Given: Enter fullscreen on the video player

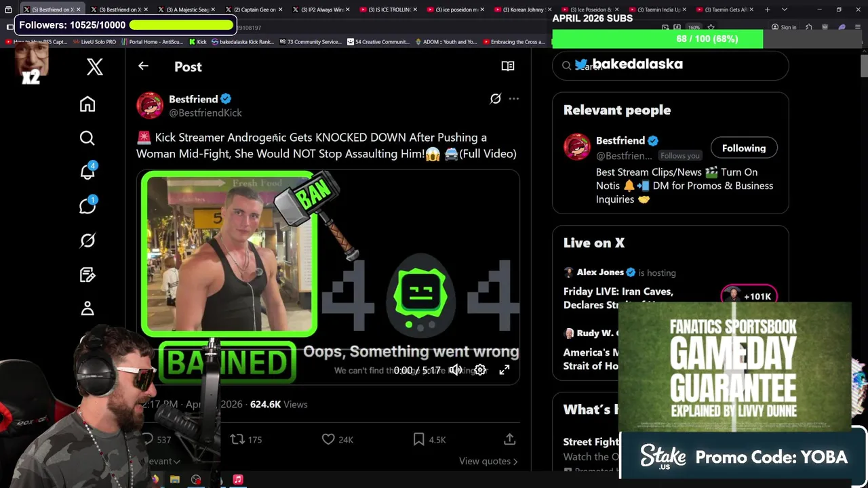Looking at the screenshot, I should pyautogui.click(x=505, y=370).
